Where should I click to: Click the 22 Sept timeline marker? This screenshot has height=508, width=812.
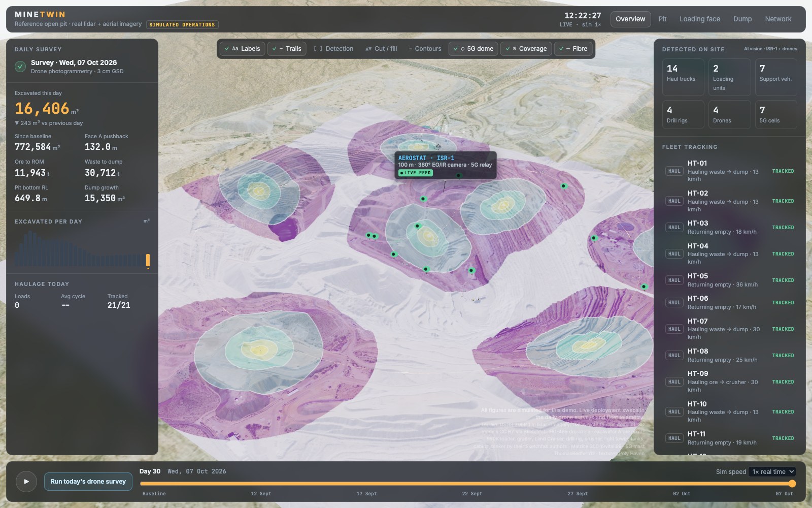click(x=472, y=494)
